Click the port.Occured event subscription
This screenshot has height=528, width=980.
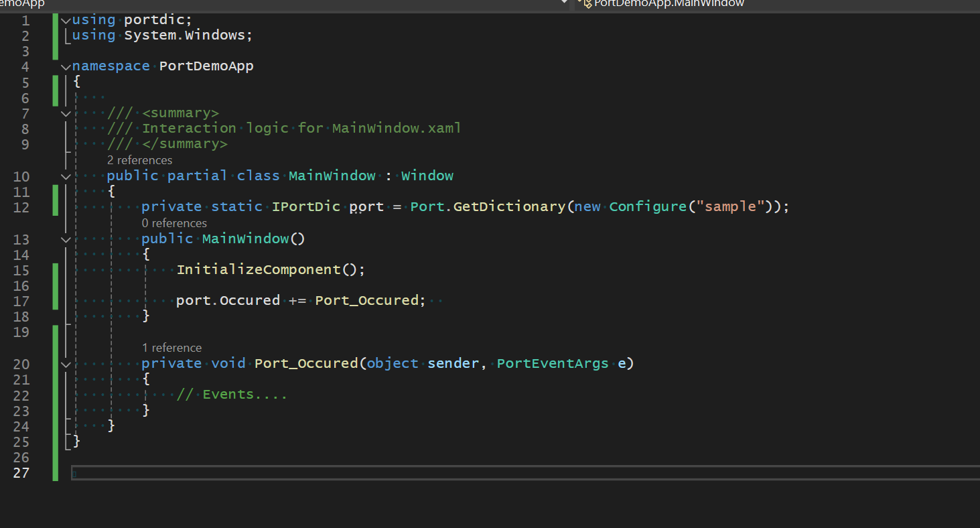point(228,300)
